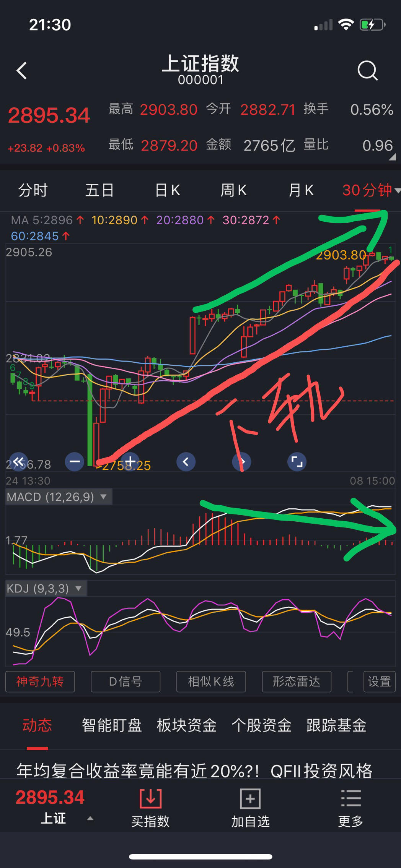
Task: Open the 设置 settings button
Action: [x=379, y=681]
